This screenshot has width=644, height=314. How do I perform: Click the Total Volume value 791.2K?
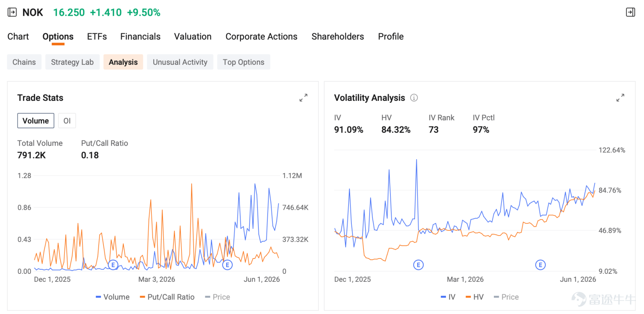31,155
